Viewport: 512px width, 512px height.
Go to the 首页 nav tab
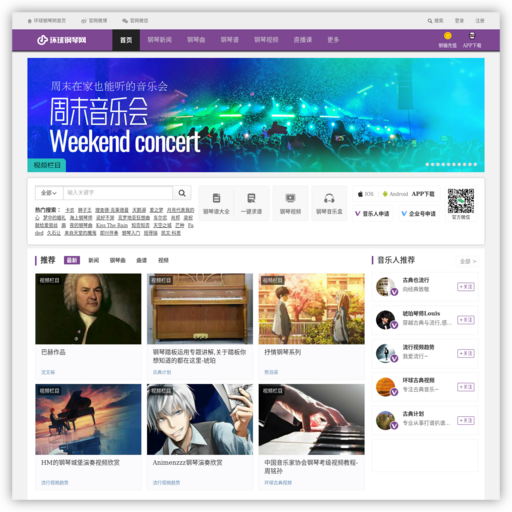(126, 40)
